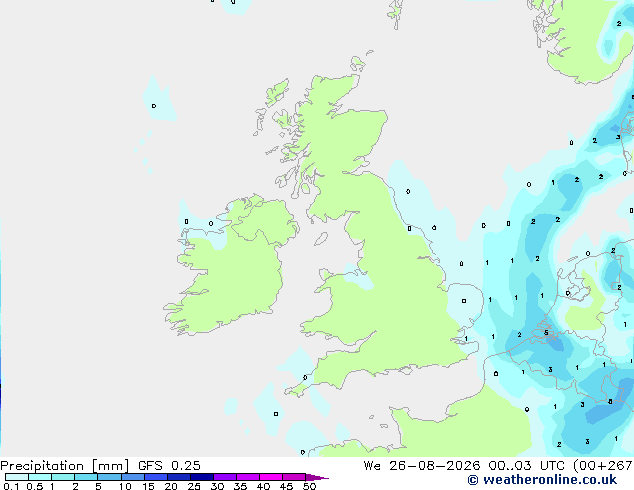Click the 25–30 mm dark navy swatch
This screenshot has width=634, height=490.
coord(202,477)
